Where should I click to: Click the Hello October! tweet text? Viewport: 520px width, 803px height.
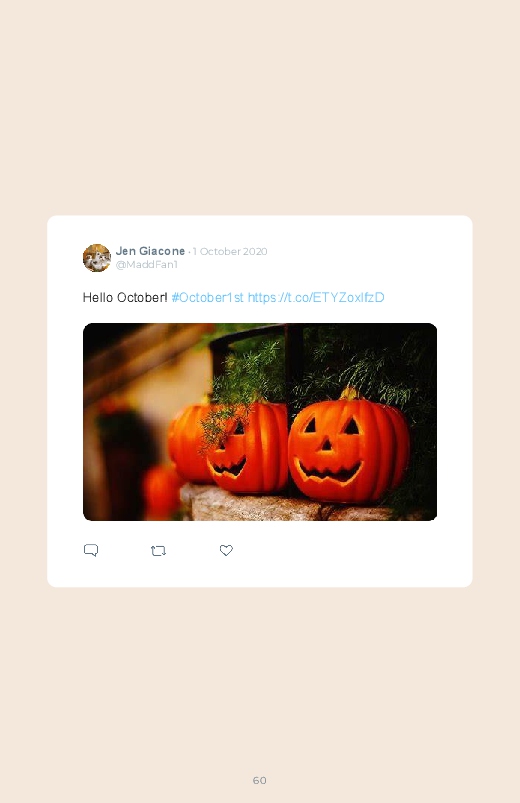[x=125, y=298]
